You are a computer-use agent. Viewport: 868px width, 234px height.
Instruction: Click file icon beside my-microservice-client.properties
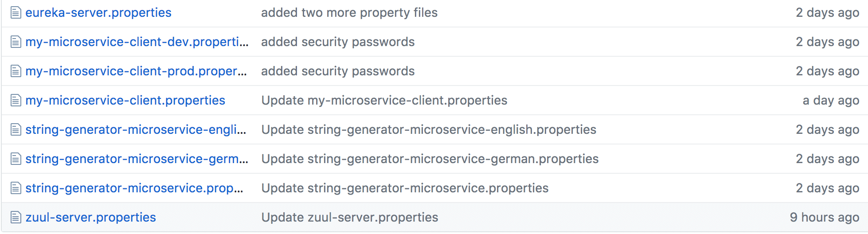16,101
